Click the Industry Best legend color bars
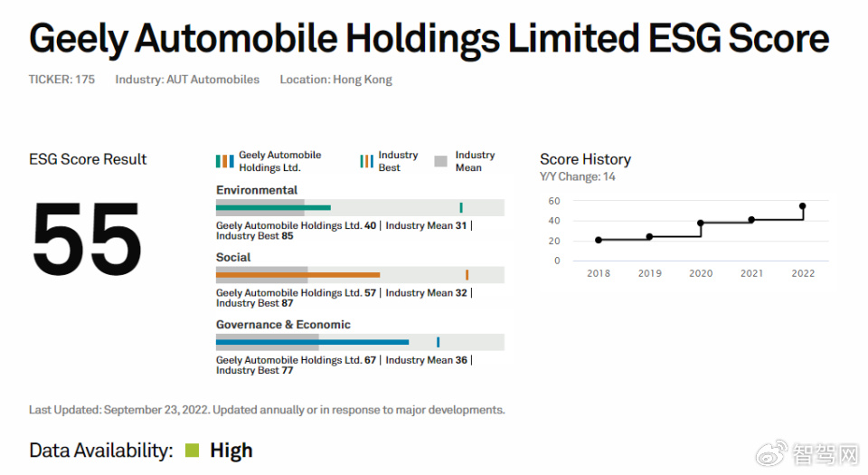 366,161
